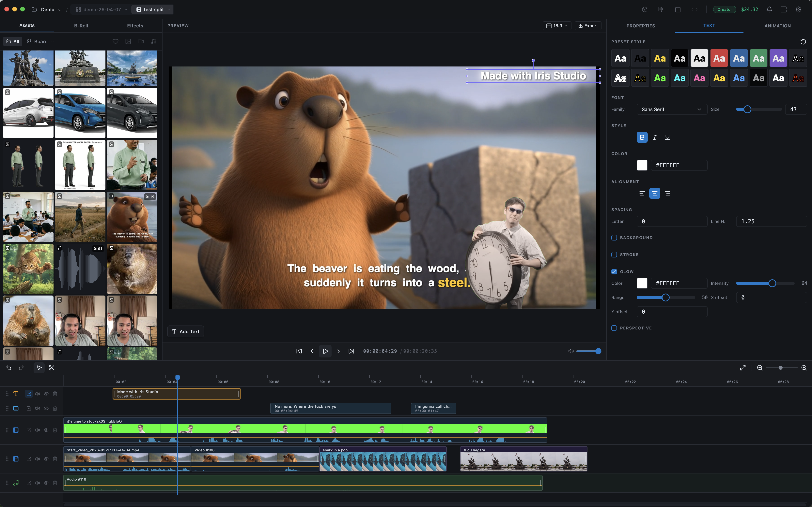This screenshot has height=507, width=812.
Task: Click the Export button
Action: [588, 26]
